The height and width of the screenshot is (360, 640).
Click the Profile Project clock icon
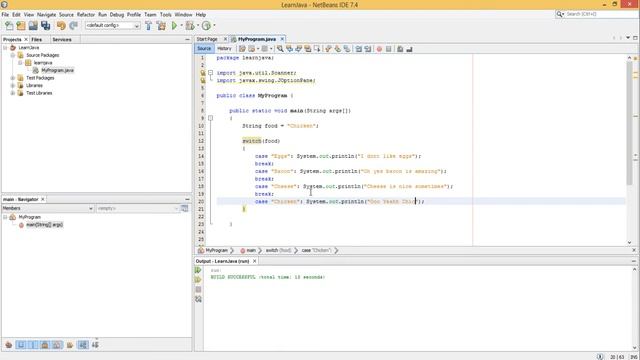coord(207,26)
